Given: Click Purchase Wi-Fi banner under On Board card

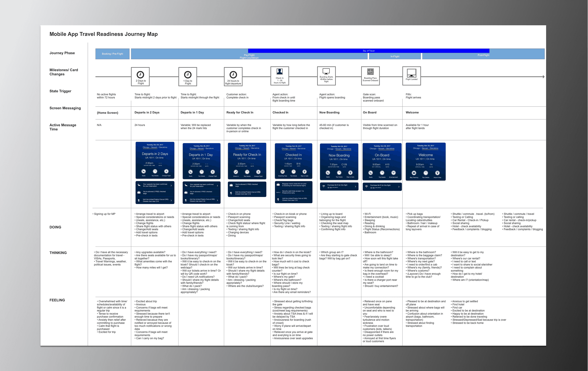Looking at the screenshot, I should (x=382, y=187).
